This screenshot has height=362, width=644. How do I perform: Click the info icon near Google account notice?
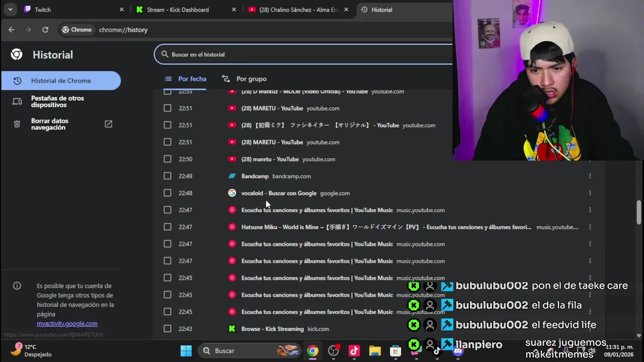coord(17,286)
